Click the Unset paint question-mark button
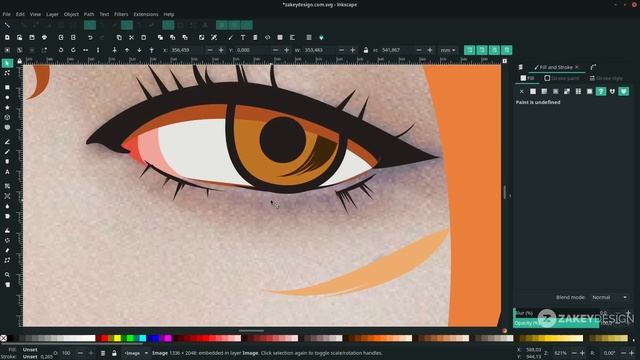This screenshot has width=640, height=360. (601, 91)
